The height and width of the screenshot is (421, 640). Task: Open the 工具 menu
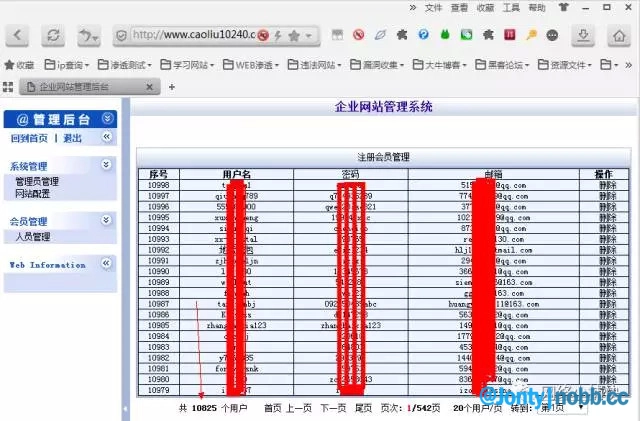click(x=511, y=7)
